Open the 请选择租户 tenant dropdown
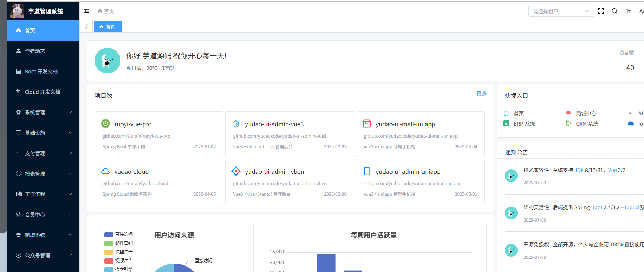This screenshot has width=644, height=272. pos(561,11)
